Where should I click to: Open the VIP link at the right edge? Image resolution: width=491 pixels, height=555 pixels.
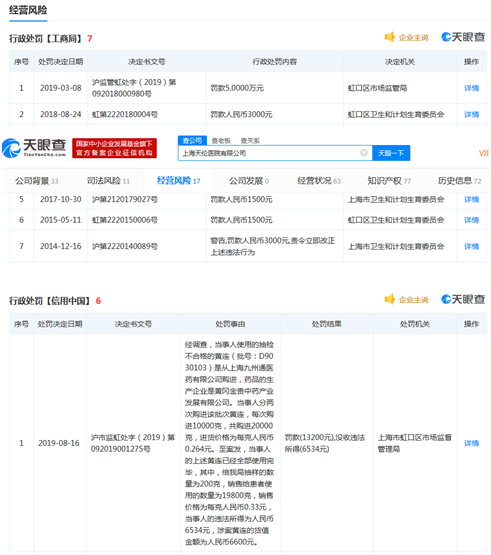tap(484, 153)
